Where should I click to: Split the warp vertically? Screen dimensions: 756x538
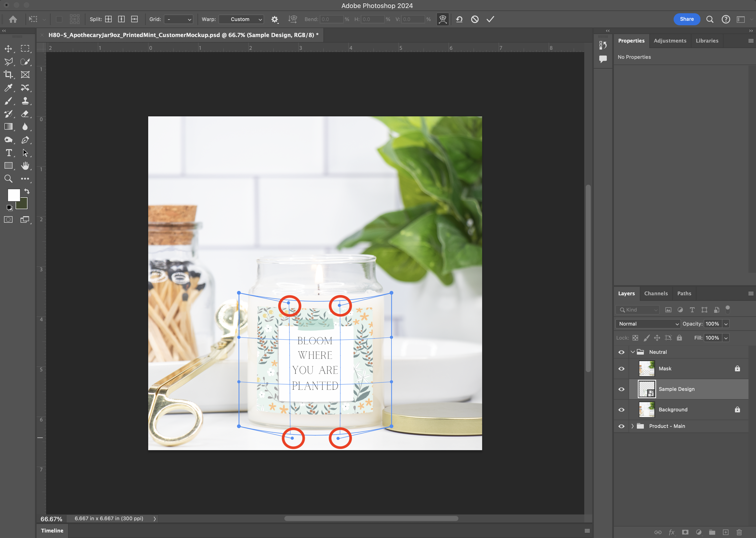click(x=121, y=19)
